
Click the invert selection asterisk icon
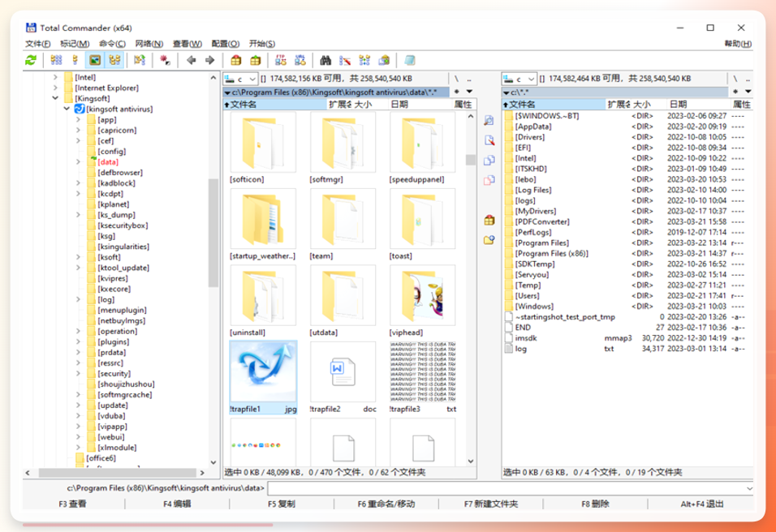(165, 60)
